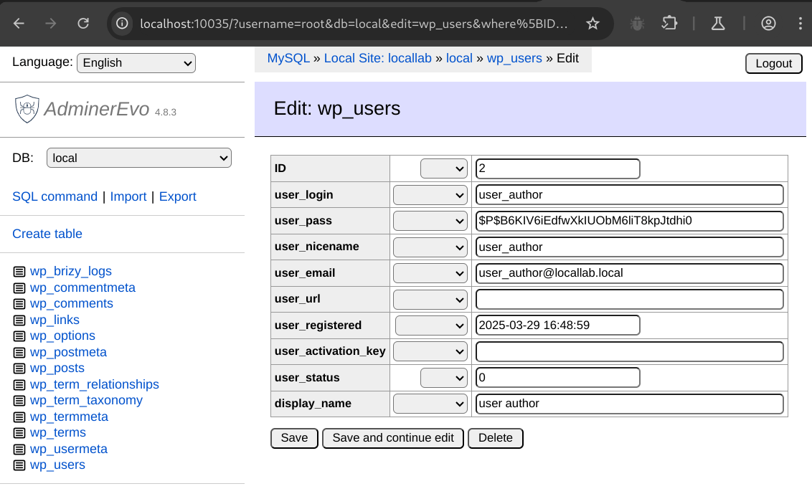Click the AdminerEvo shield logo

27,109
